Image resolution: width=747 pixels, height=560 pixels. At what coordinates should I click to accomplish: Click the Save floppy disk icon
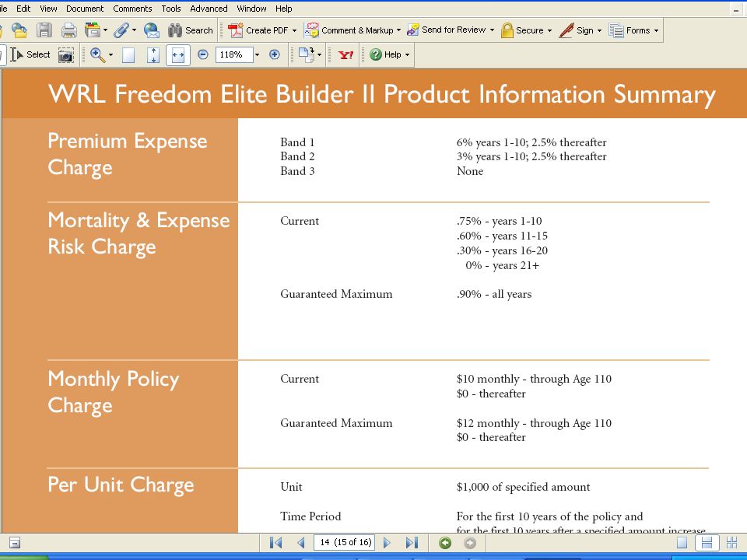click(44, 30)
